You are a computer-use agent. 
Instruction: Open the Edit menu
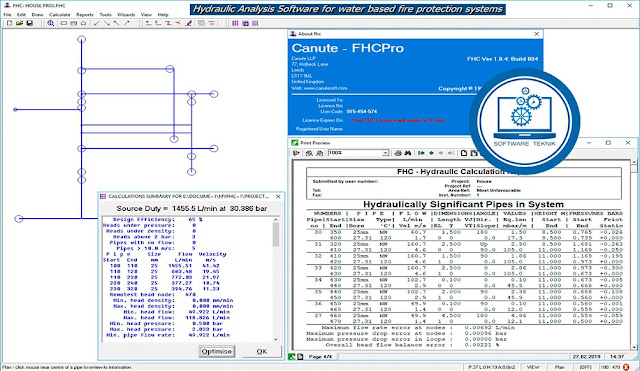click(21, 15)
